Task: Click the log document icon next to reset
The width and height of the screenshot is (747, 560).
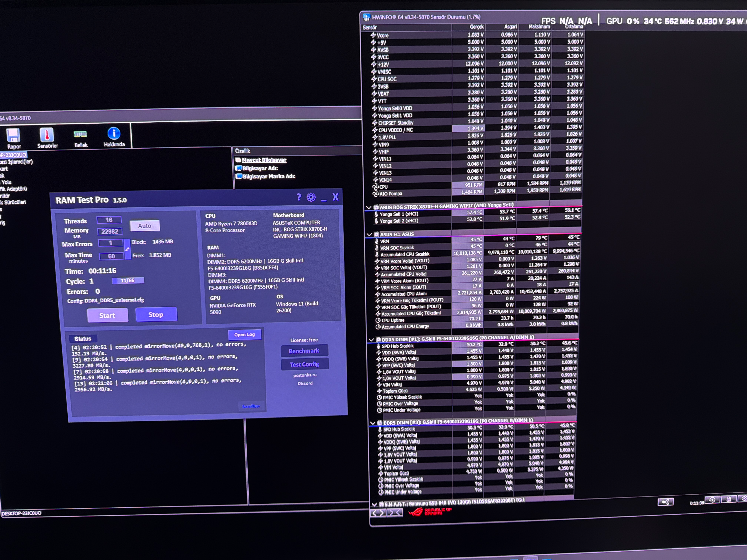Action: point(729,499)
